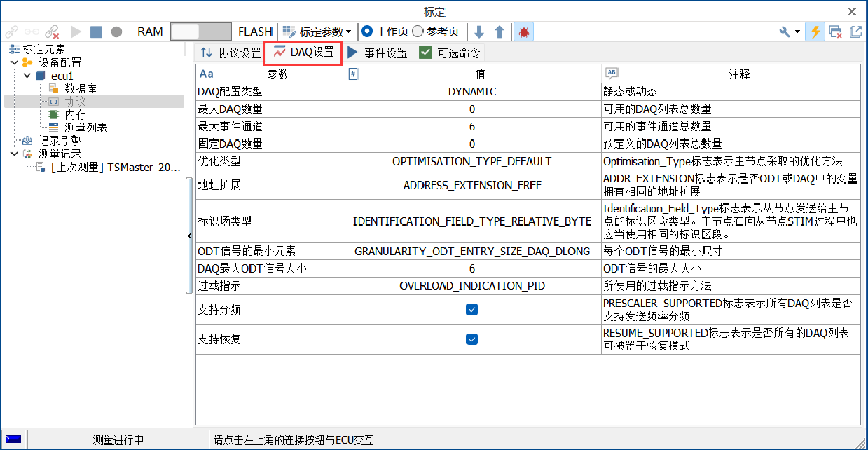Select the 参考页 radio button
Viewport: 868px width, 450px height.
(418, 32)
